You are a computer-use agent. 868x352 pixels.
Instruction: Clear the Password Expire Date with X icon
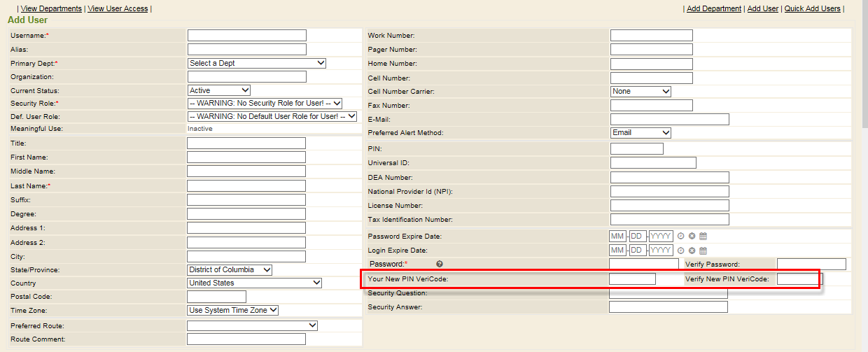click(692, 237)
